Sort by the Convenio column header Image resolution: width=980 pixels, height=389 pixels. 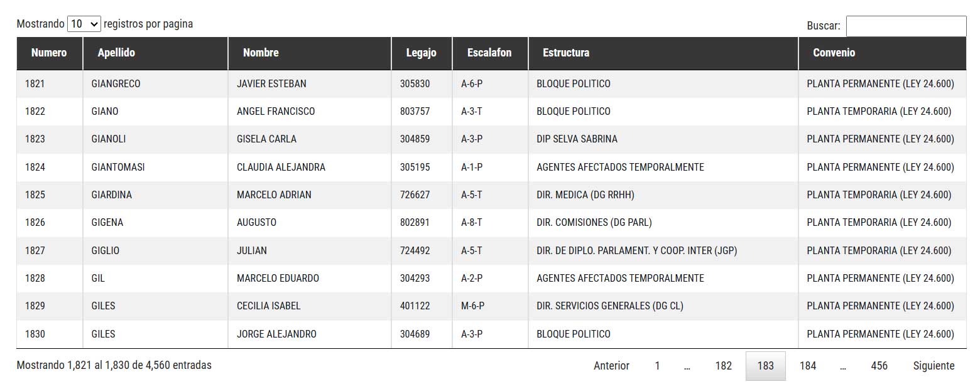coord(882,53)
